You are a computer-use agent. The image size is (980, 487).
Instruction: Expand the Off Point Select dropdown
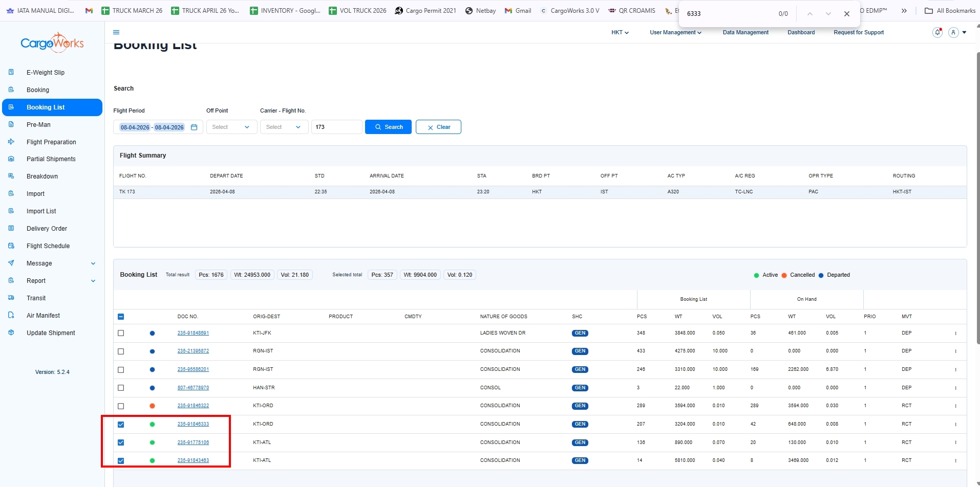coord(231,127)
